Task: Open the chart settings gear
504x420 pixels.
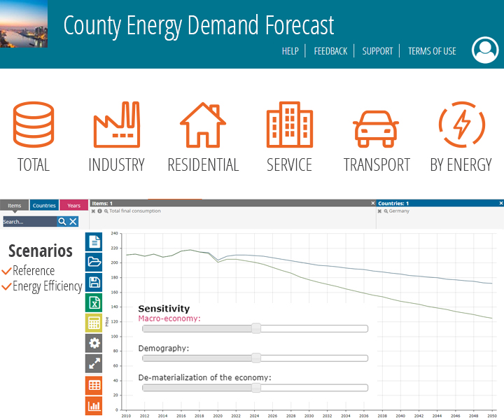Action: click(94, 343)
